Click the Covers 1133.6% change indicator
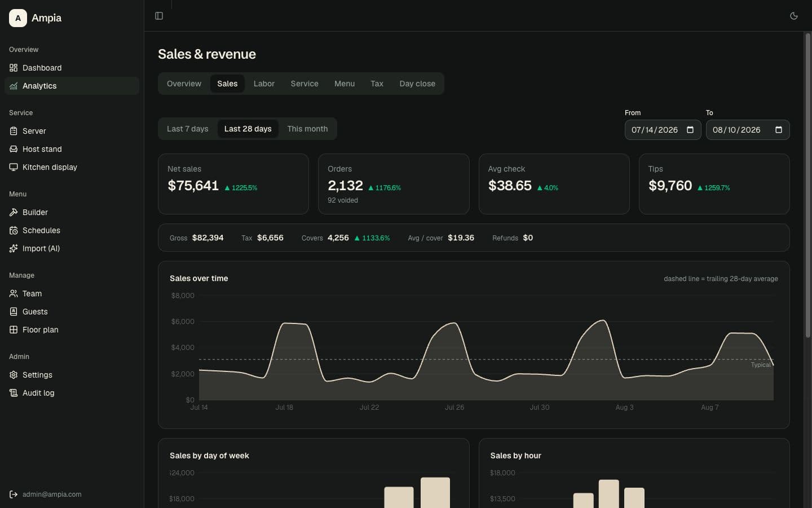Screen dimensions: 812x508 (x=372, y=238)
